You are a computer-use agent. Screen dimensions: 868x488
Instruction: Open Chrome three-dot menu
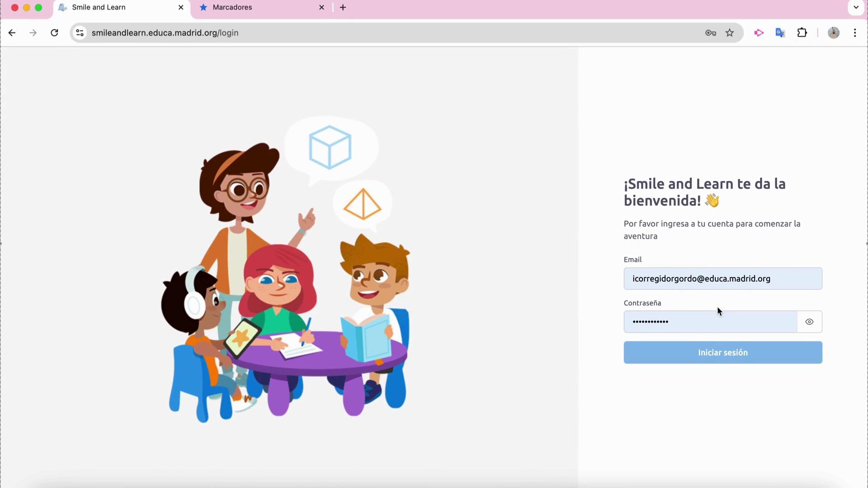[x=855, y=33]
